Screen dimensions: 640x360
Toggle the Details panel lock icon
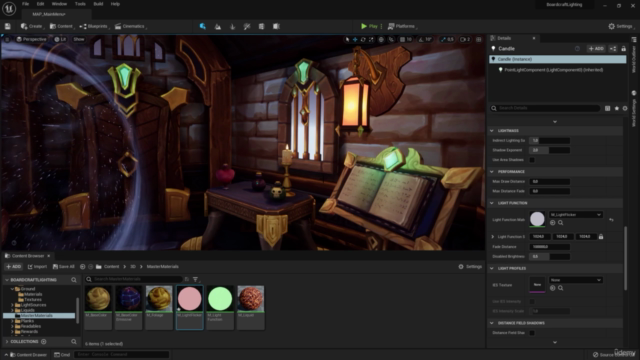pos(624,49)
